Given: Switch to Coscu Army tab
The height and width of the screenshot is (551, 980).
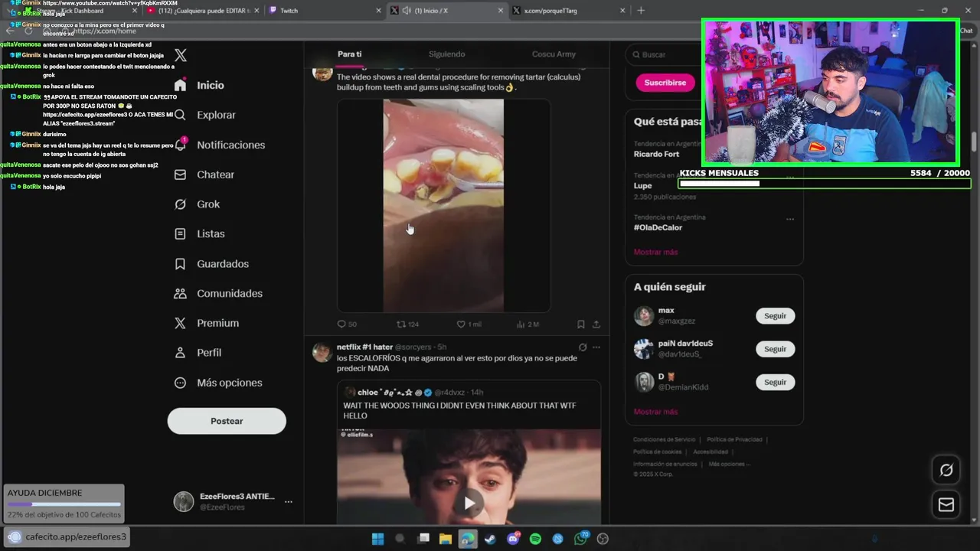Looking at the screenshot, I should click(x=554, y=54).
